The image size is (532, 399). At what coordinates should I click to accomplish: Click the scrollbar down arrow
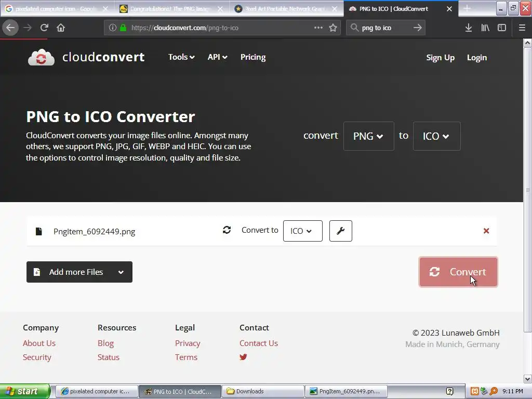[528, 379]
